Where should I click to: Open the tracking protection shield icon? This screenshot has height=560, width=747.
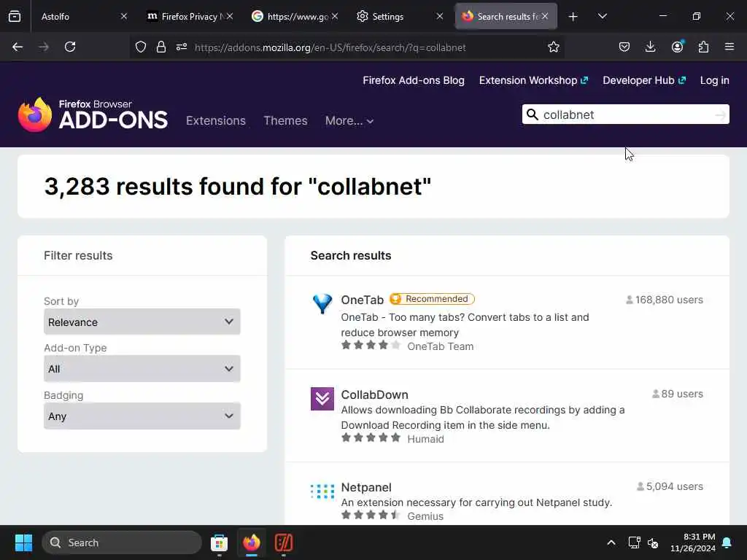tap(141, 47)
